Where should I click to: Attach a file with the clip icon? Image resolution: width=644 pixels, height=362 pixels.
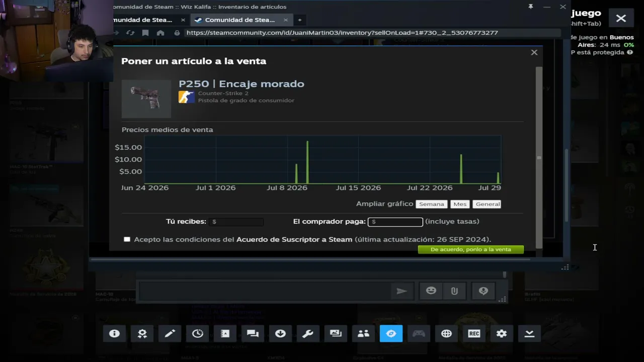pos(454,291)
